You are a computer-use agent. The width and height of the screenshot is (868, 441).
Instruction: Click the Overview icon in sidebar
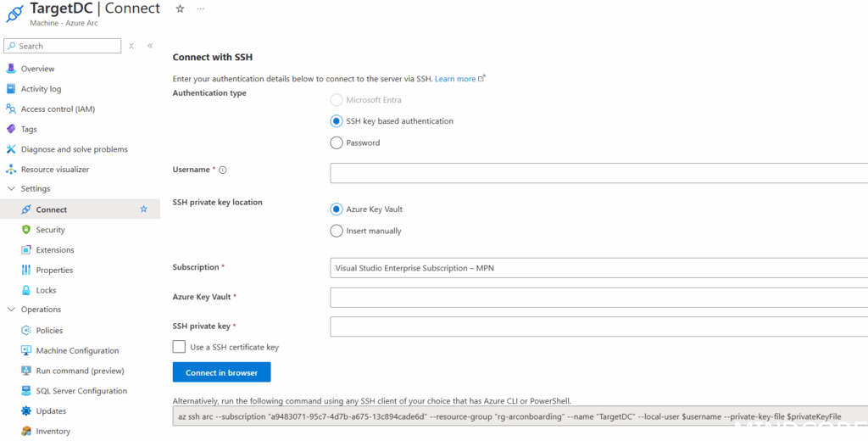click(x=10, y=69)
